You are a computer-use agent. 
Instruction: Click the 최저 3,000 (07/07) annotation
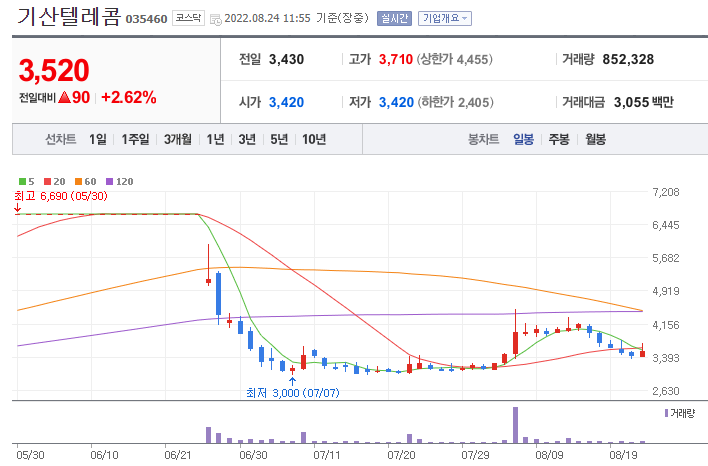[x=293, y=393]
